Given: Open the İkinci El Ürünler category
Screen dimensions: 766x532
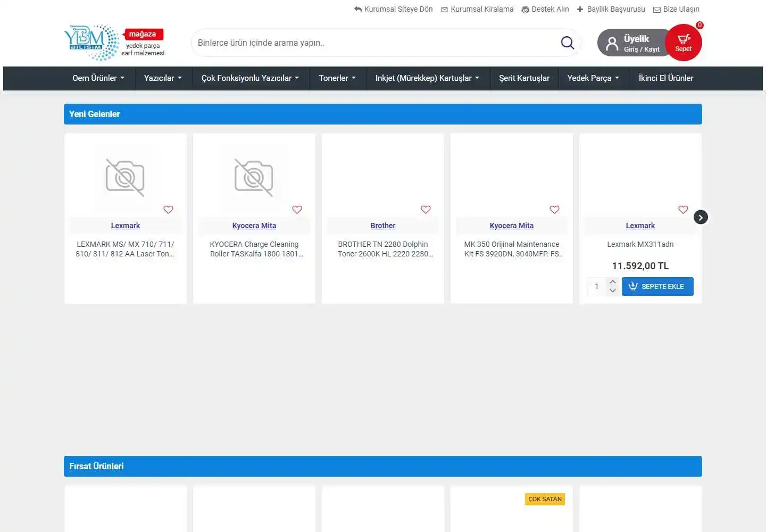Looking at the screenshot, I should (x=666, y=78).
